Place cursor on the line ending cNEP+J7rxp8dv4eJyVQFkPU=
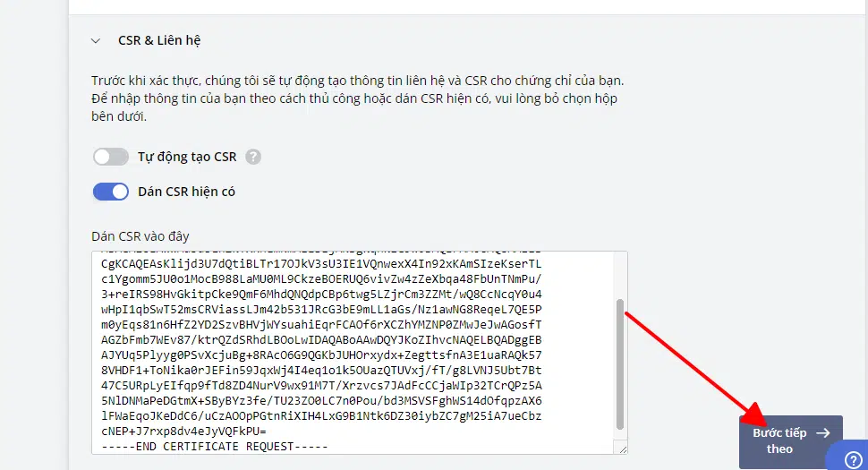 pos(183,432)
